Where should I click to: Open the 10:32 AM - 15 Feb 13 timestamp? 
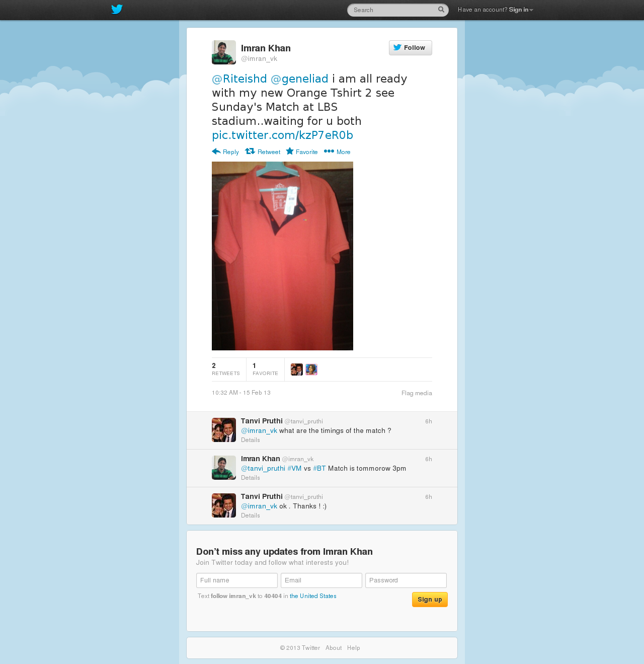pos(241,393)
